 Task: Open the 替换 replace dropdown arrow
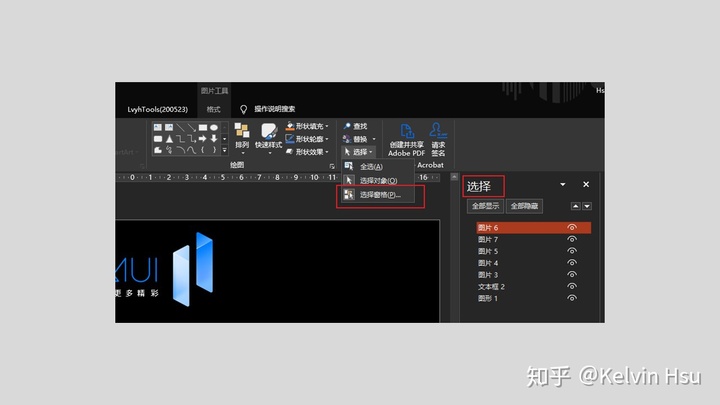click(x=374, y=139)
